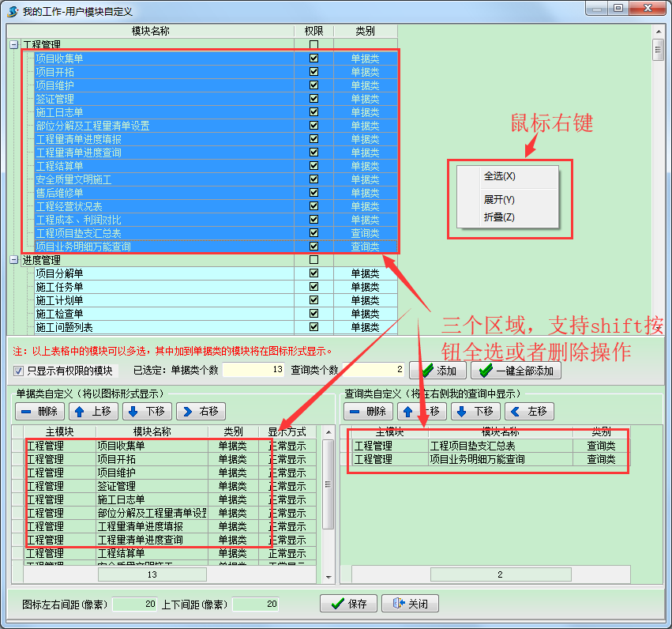Click the 保存 save button
The height and width of the screenshot is (629, 672).
coord(348,604)
